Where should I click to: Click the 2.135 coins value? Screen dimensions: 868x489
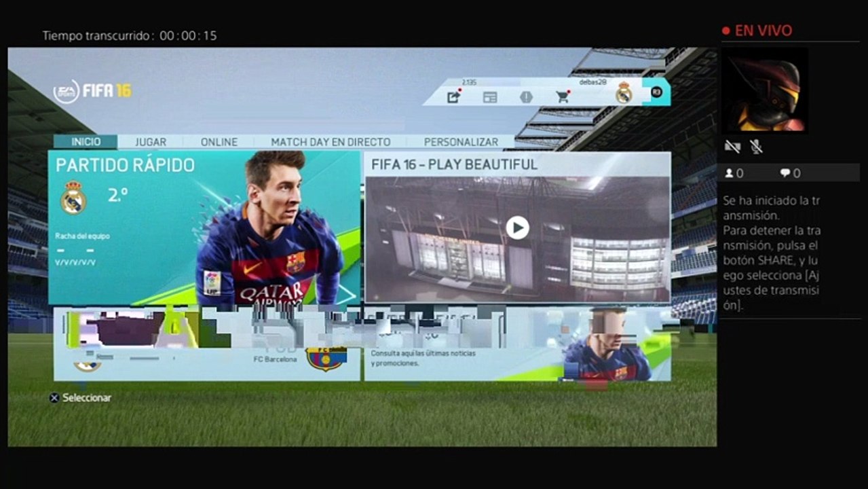(469, 82)
